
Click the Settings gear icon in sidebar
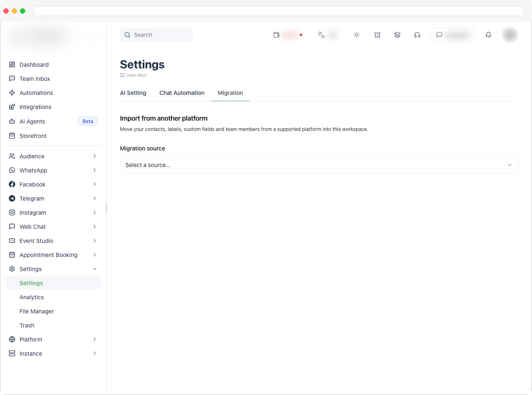click(12, 269)
